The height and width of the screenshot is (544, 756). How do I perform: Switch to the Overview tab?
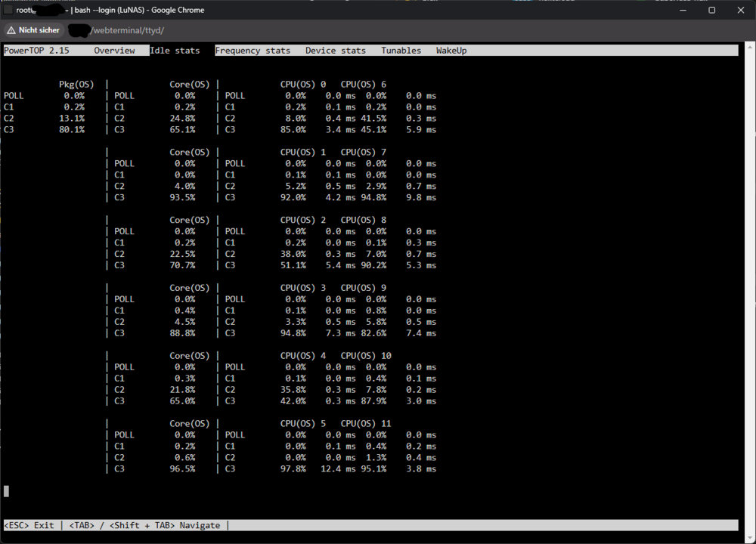(114, 51)
